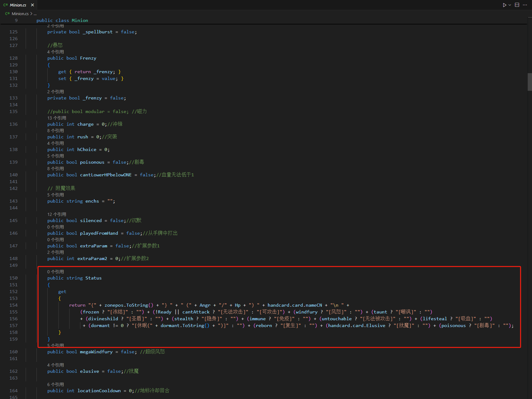Show references CodeLens above elusive field
The width and height of the screenshot is (532, 399).
(x=56, y=365)
